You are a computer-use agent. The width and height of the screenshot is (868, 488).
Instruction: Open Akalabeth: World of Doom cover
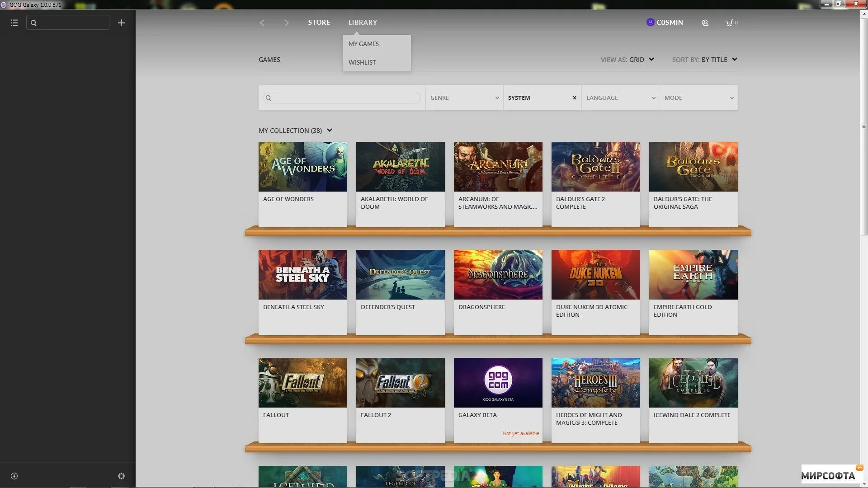pyautogui.click(x=401, y=167)
